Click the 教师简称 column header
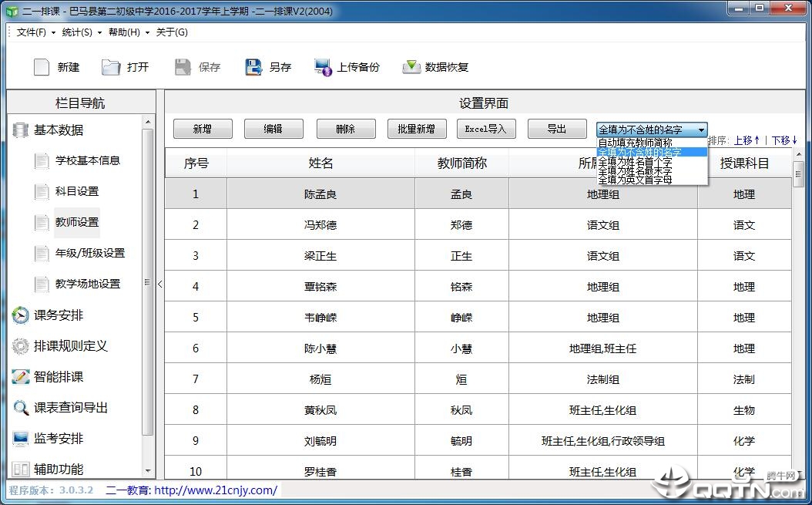The height and width of the screenshot is (505, 812). point(462,163)
